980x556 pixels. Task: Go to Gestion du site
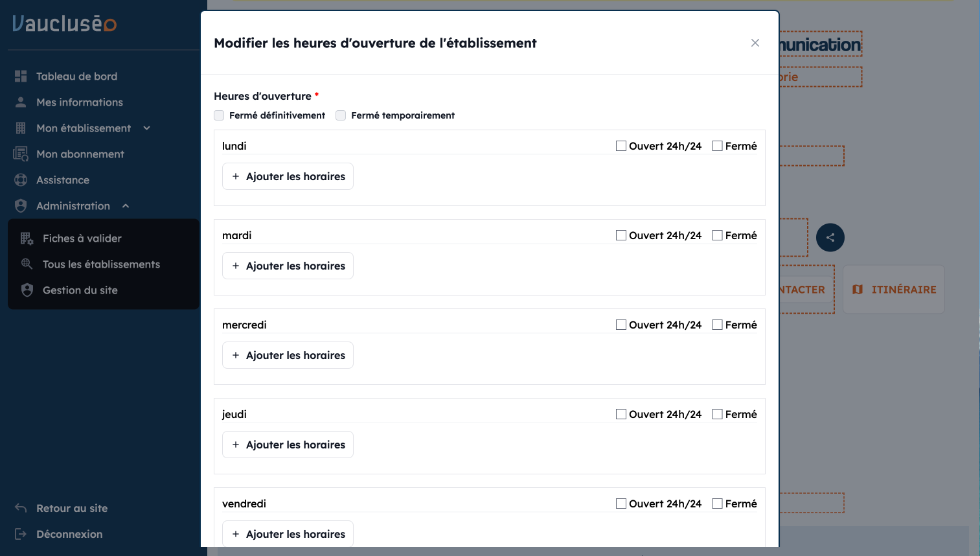point(80,290)
